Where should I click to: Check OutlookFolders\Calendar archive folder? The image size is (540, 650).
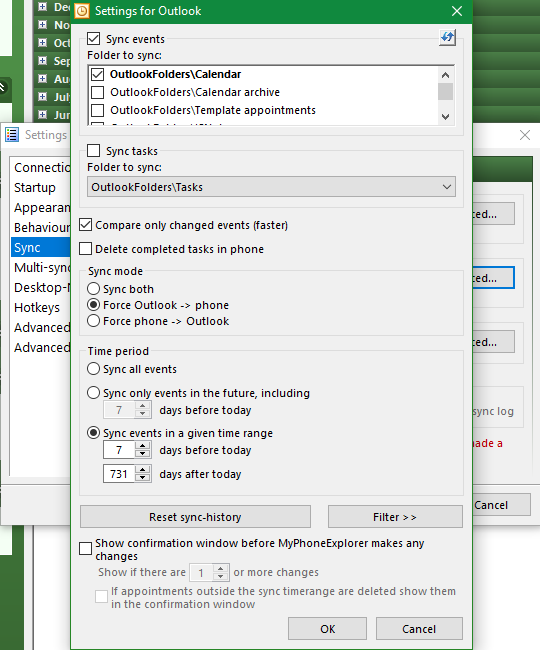point(97,92)
